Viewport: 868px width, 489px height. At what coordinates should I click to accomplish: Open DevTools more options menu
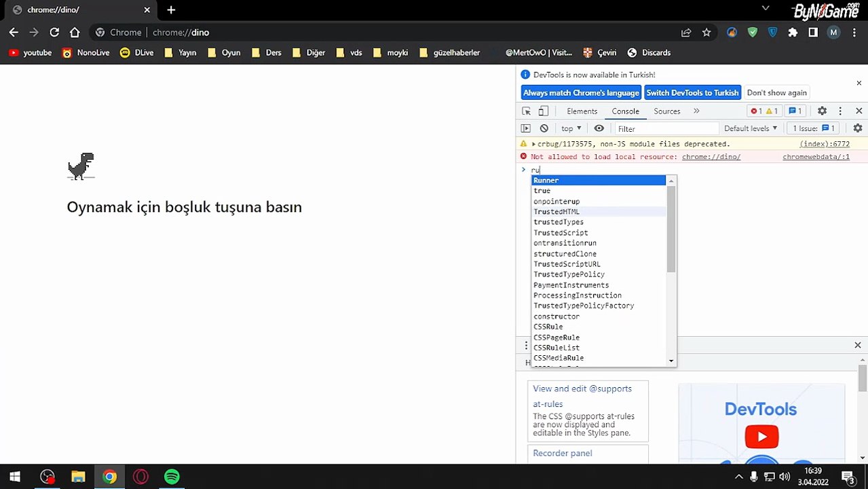[840, 111]
